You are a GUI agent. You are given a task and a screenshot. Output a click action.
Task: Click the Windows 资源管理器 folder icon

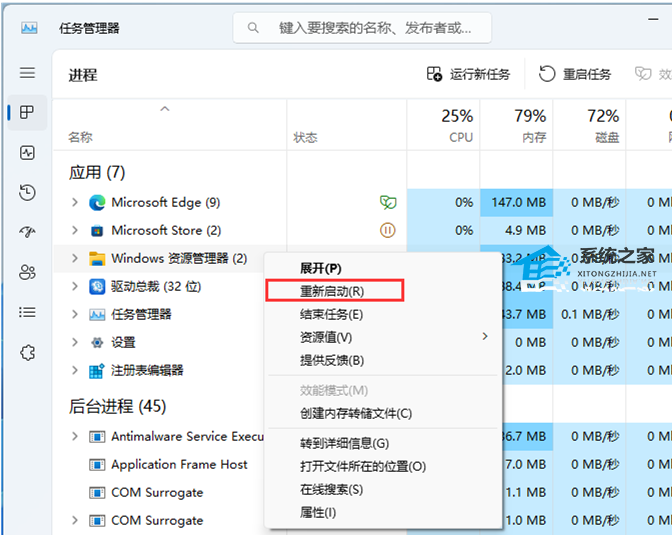tap(97, 258)
